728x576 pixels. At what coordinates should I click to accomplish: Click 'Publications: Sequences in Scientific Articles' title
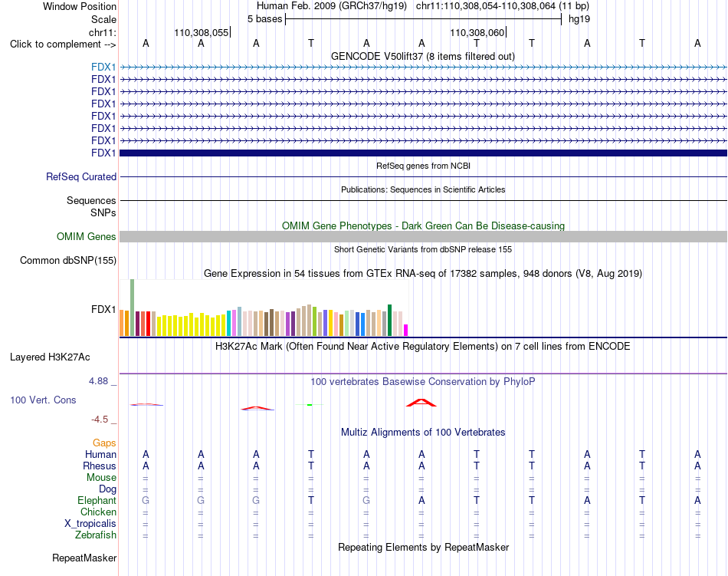click(x=423, y=189)
